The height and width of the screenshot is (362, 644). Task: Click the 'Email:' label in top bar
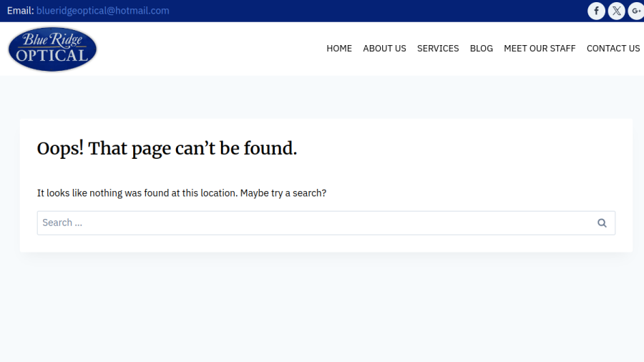point(20,11)
